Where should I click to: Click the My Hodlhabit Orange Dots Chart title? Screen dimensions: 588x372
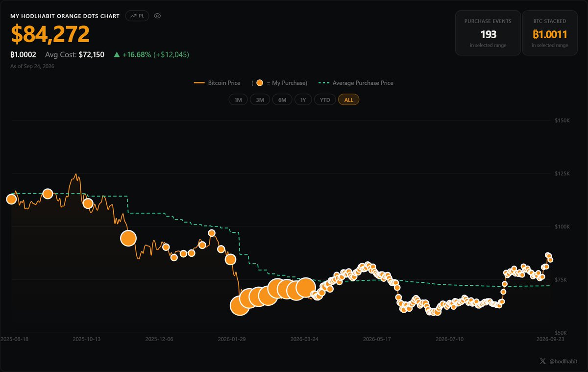65,16
